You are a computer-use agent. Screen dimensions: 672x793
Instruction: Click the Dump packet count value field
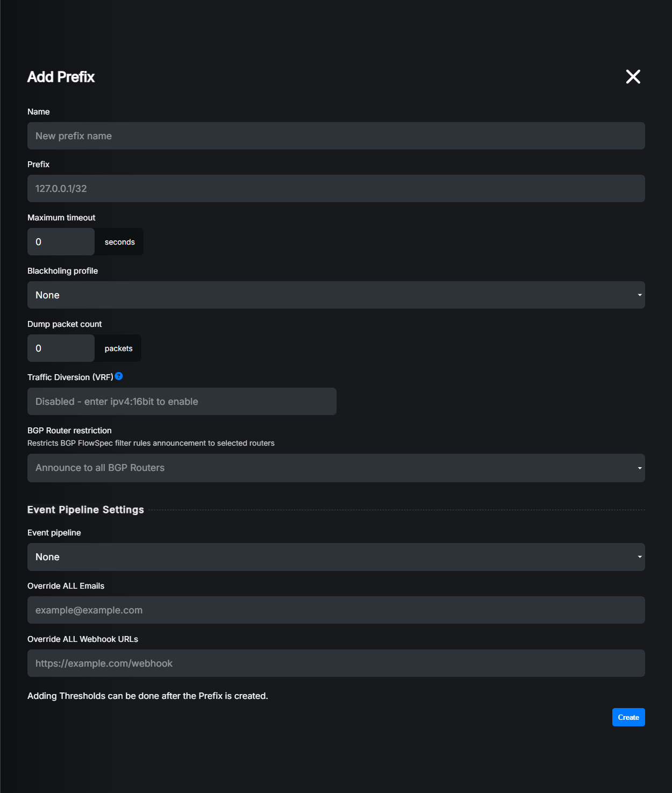tap(60, 348)
